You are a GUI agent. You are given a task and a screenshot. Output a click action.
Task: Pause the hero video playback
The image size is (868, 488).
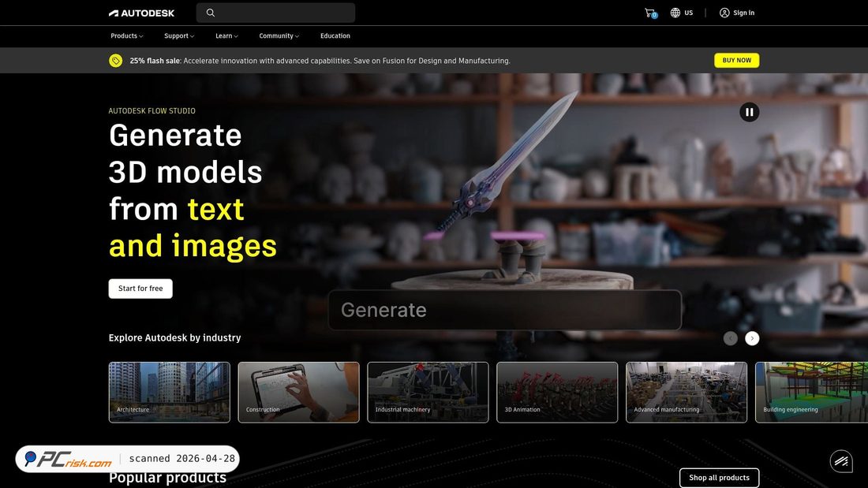(x=749, y=112)
